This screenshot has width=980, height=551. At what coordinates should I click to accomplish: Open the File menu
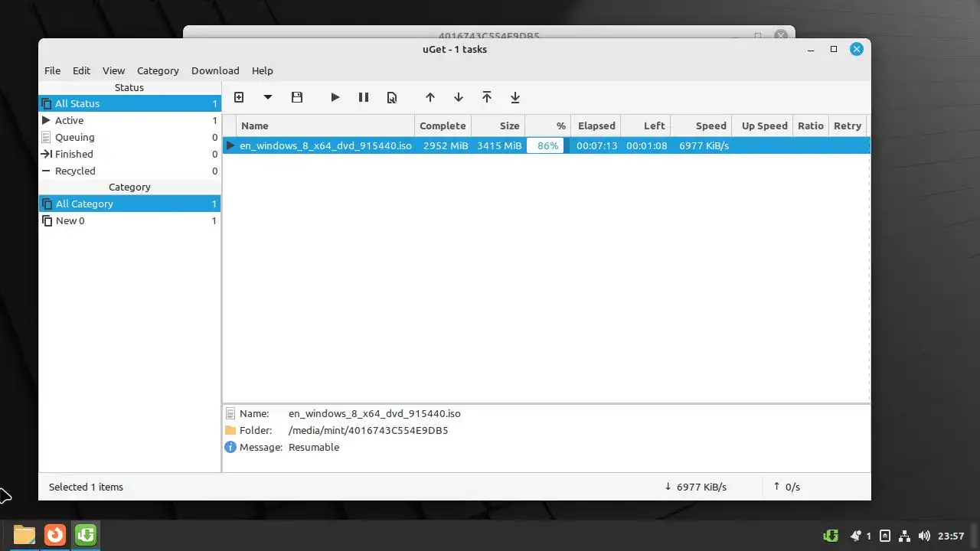52,70
